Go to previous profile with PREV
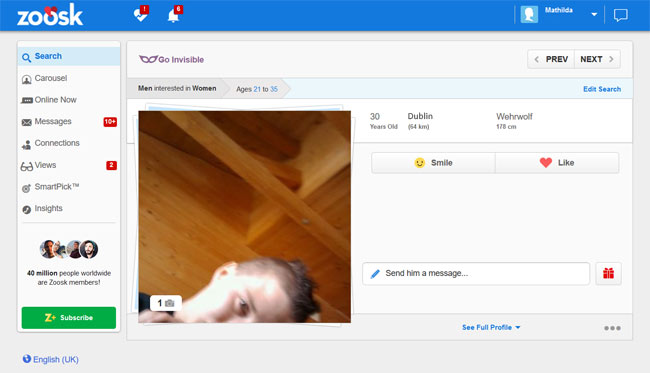This screenshot has height=373, width=650. pos(551,59)
